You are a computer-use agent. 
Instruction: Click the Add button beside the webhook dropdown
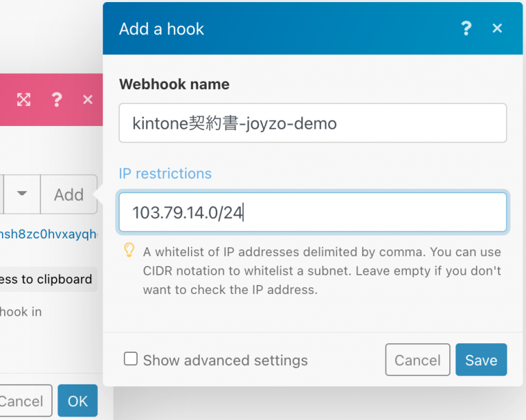68,195
